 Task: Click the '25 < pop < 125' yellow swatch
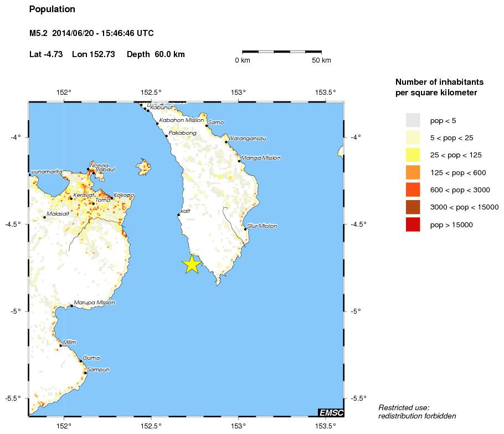click(x=413, y=155)
